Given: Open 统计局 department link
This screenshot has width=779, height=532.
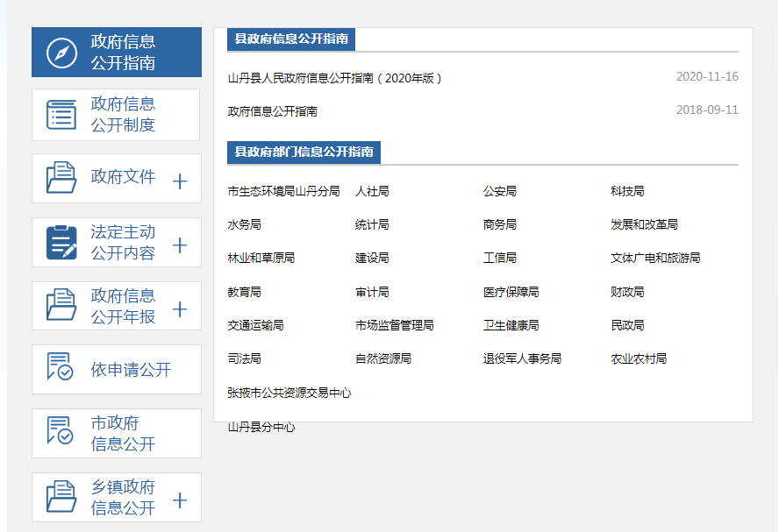Looking at the screenshot, I should click(x=372, y=225).
